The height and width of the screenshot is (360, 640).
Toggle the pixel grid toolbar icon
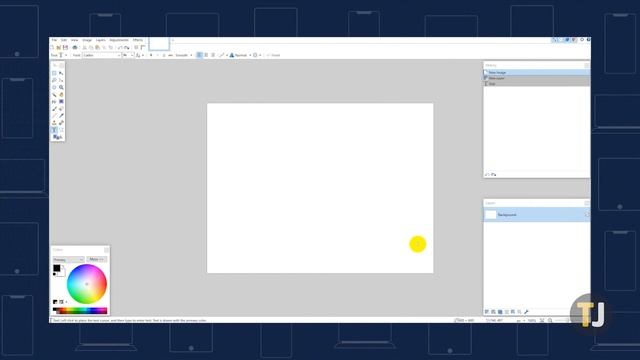point(136,47)
